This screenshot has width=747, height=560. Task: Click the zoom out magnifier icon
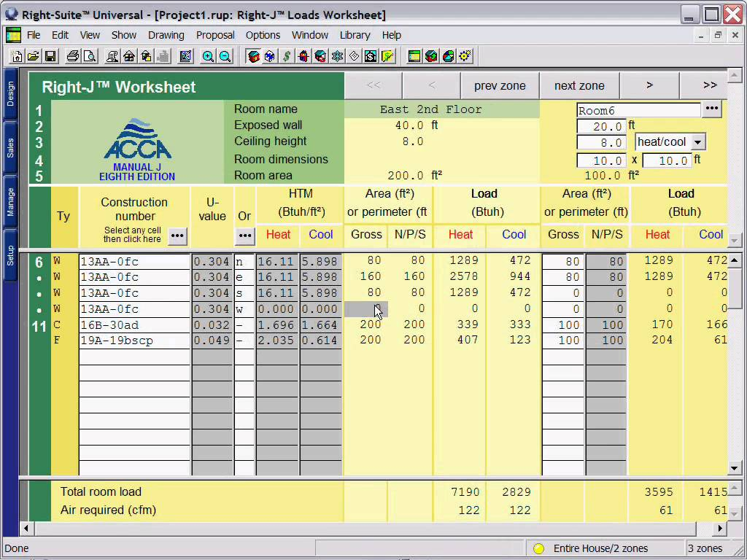point(225,56)
